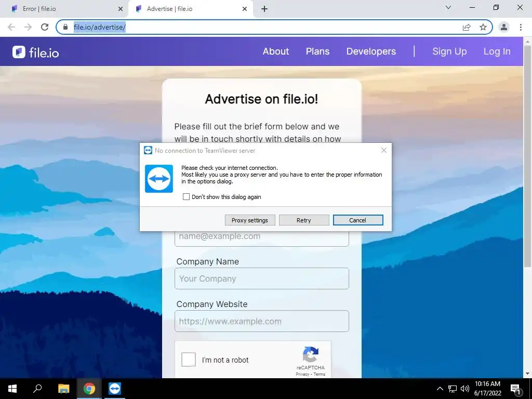Open reCAPTCHA Terms link
532x399 pixels.
point(320,374)
